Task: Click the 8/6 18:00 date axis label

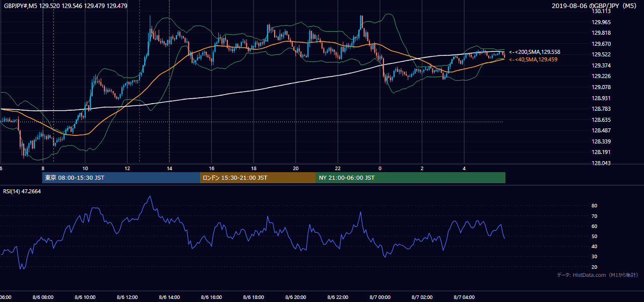Action: 253,297
